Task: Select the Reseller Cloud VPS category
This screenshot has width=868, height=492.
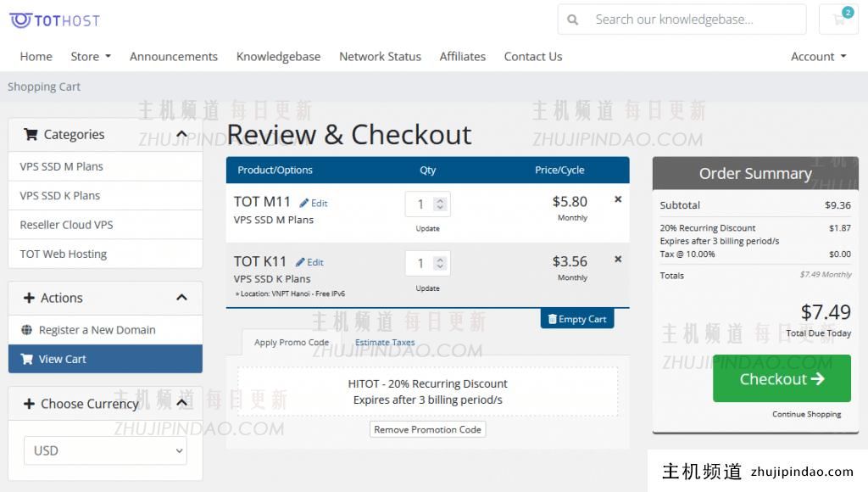Action: tap(105, 225)
